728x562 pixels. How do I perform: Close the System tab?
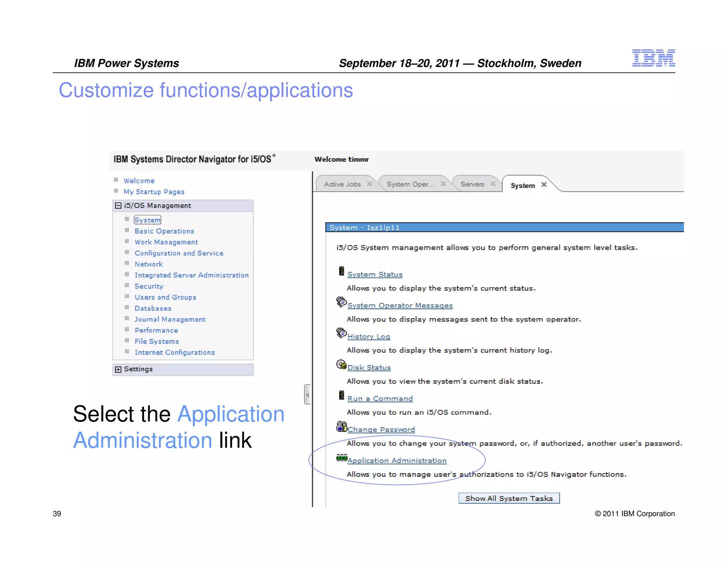click(x=544, y=184)
